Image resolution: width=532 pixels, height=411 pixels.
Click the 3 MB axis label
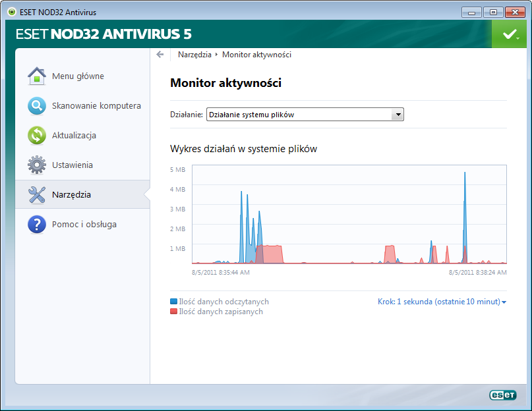coord(177,209)
